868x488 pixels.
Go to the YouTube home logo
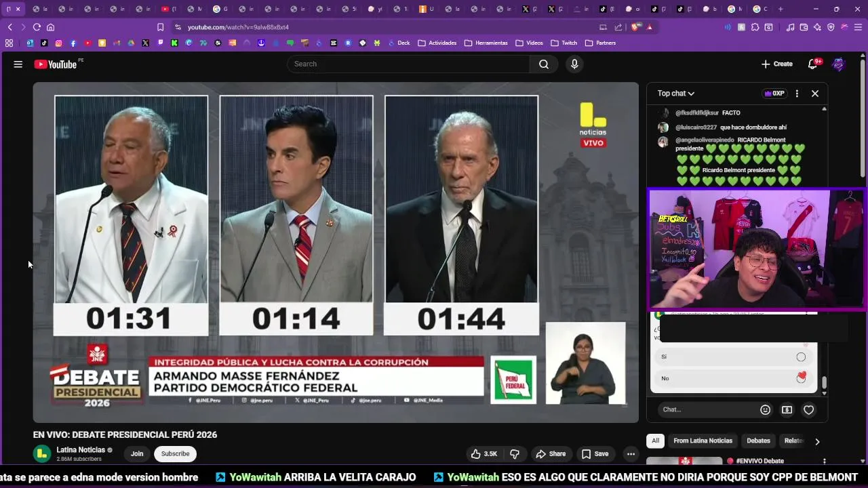tap(56, 64)
